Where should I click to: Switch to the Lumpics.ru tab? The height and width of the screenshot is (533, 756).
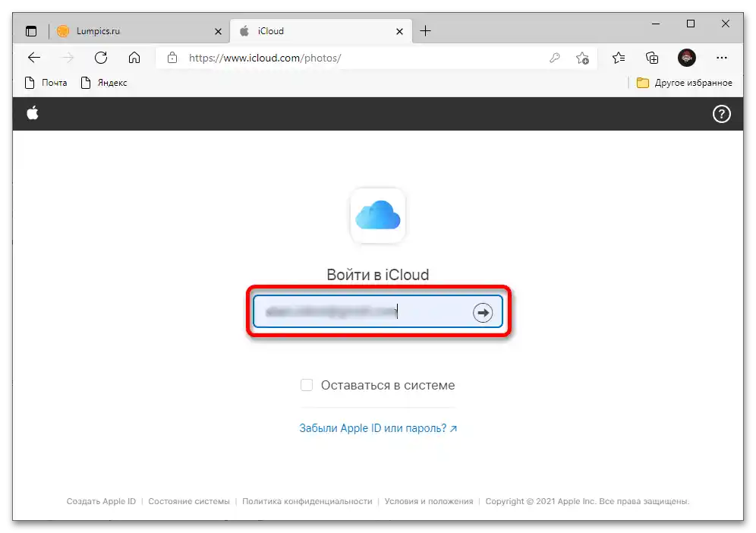click(x=140, y=31)
